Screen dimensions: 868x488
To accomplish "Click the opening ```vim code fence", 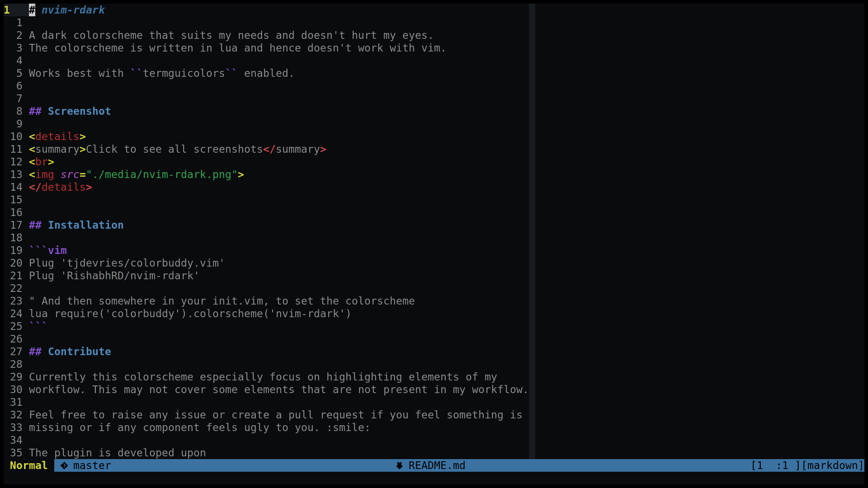I will coord(48,250).
